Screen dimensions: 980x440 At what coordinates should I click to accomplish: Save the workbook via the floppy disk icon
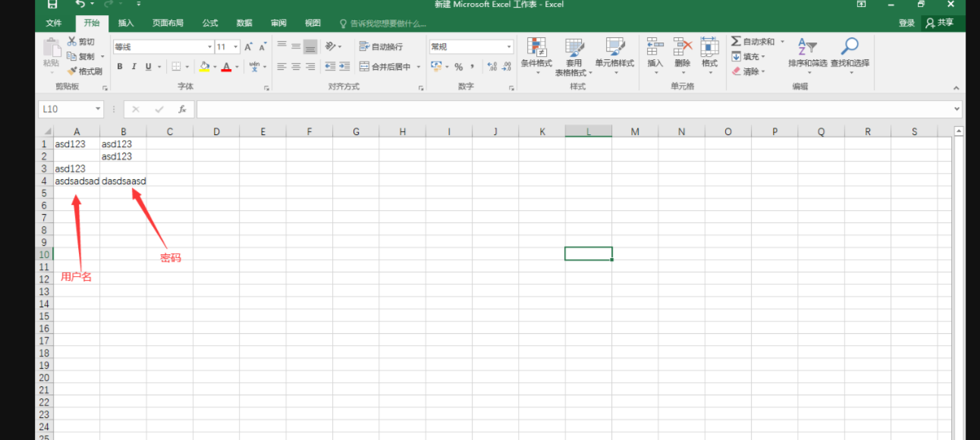tap(52, 5)
